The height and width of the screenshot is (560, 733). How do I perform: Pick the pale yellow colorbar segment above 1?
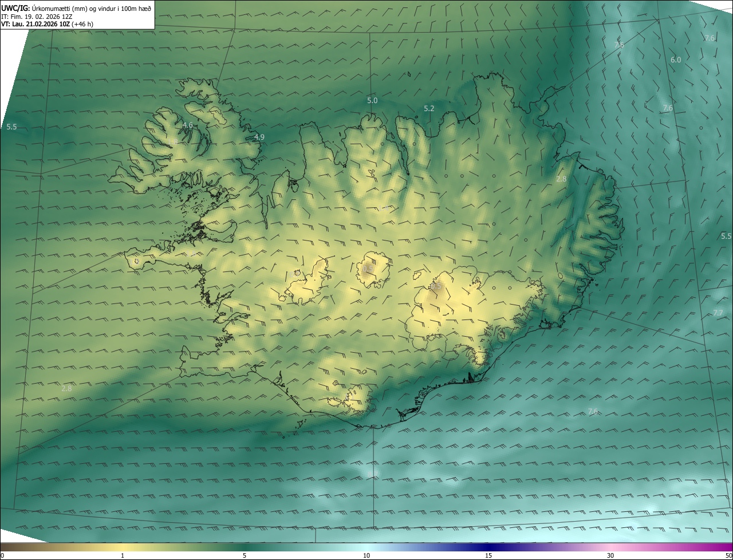(x=123, y=547)
